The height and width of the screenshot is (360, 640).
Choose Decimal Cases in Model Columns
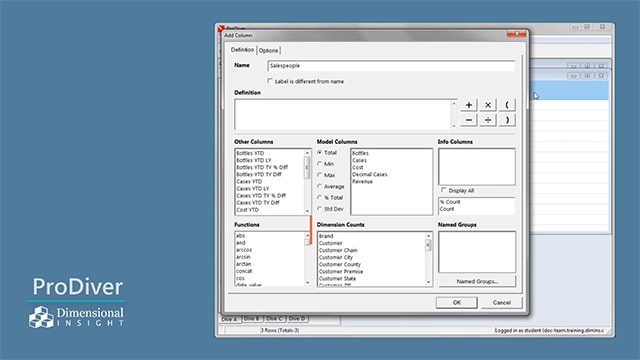tap(370, 174)
